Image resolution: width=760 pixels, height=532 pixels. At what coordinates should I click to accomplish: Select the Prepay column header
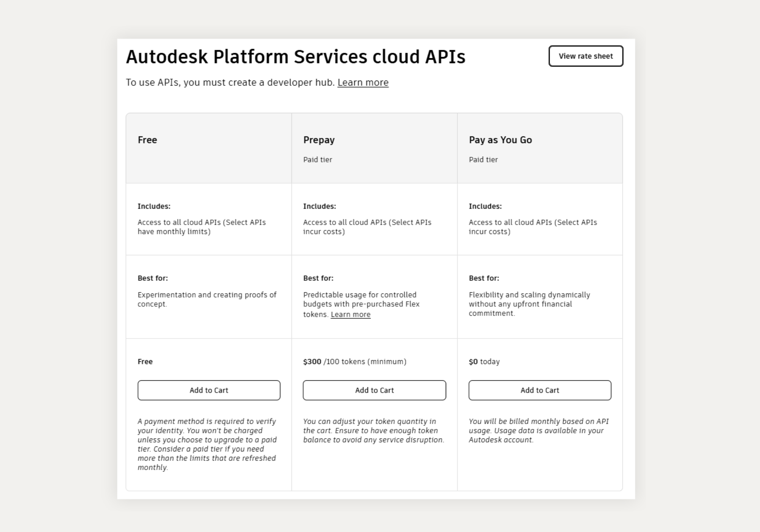(x=319, y=140)
